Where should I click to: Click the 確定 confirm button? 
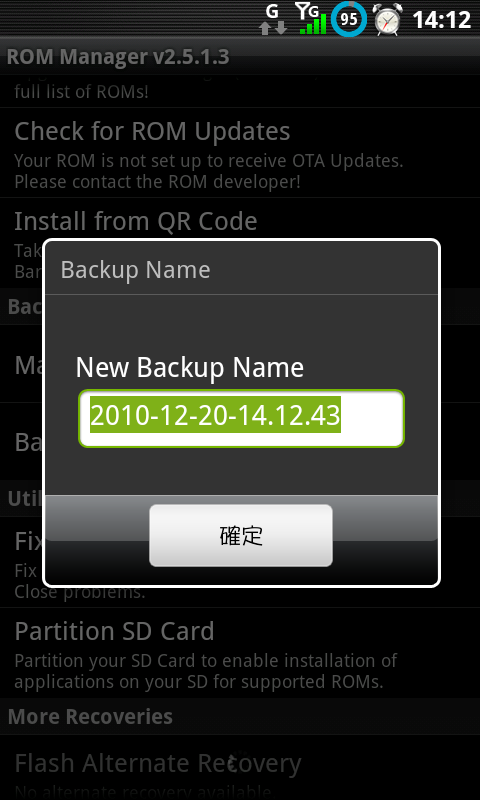pyautogui.click(x=241, y=535)
